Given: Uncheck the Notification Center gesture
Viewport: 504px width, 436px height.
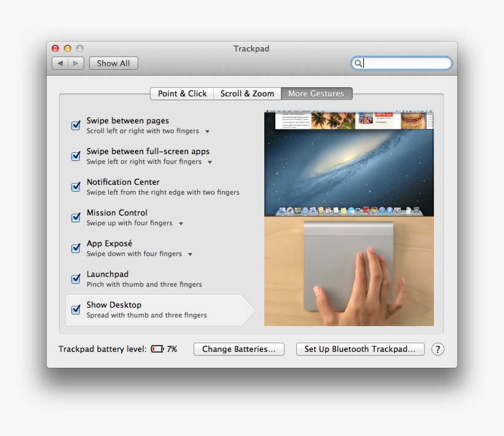Looking at the screenshot, I should [75, 187].
